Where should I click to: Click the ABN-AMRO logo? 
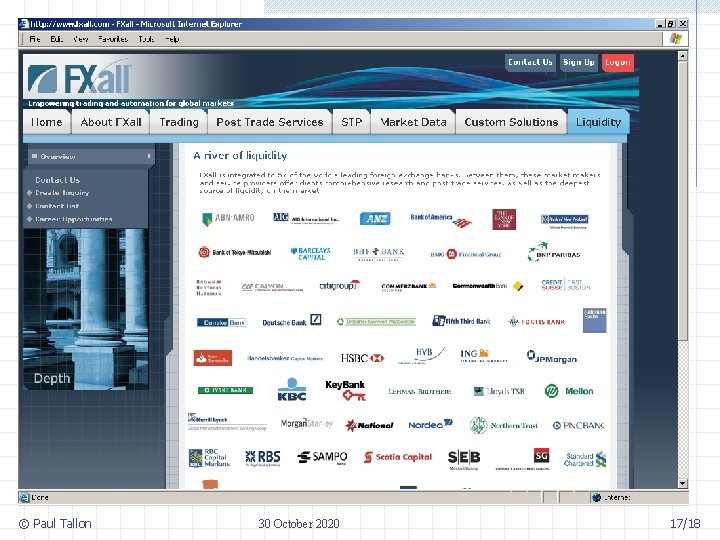pos(228,219)
